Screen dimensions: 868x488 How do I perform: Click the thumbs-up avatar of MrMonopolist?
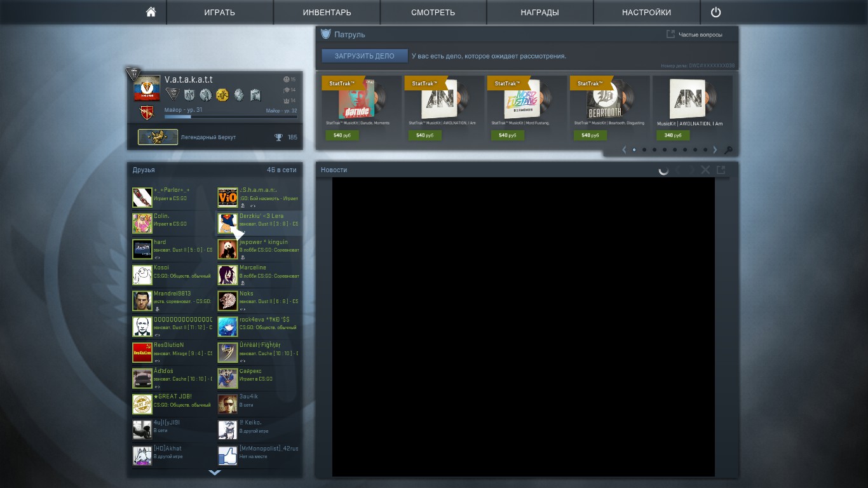click(227, 456)
